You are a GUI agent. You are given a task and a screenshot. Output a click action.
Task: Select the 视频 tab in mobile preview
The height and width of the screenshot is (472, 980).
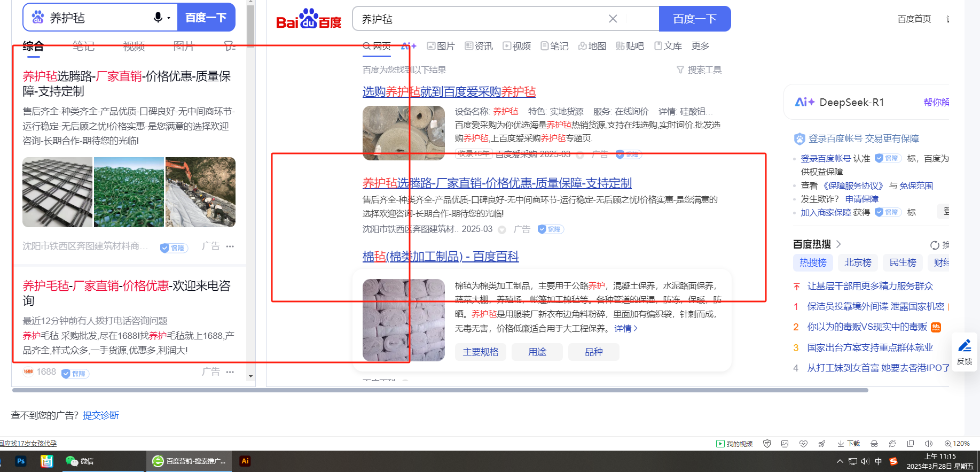(x=134, y=47)
